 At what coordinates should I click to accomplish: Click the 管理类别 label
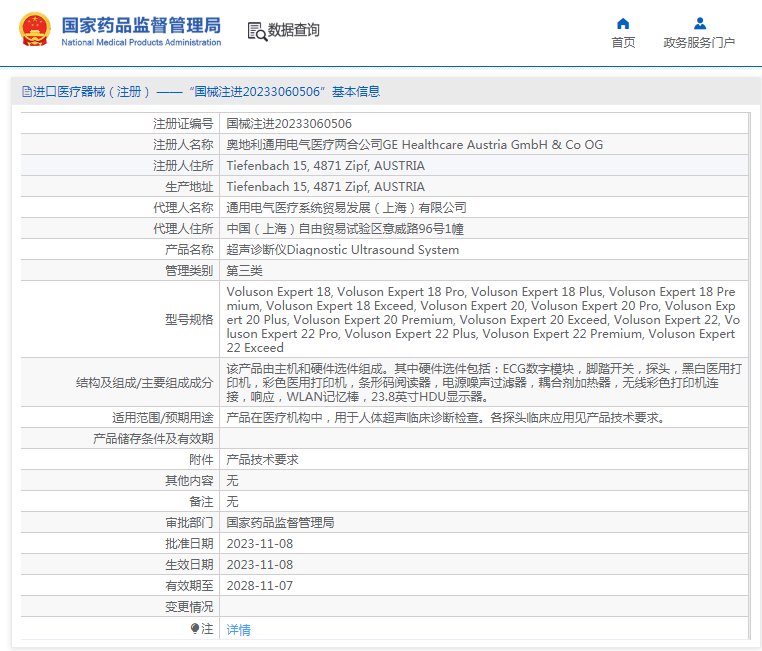coord(189,271)
